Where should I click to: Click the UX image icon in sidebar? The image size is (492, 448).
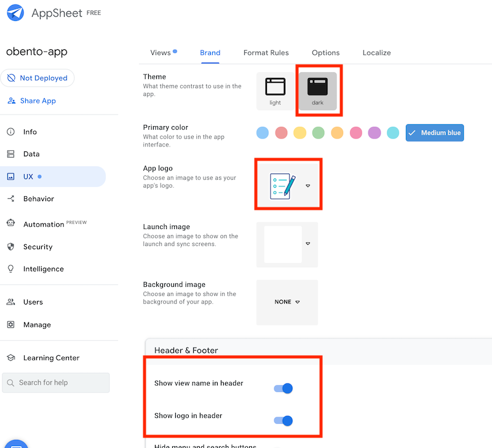(x=10, y=177)
